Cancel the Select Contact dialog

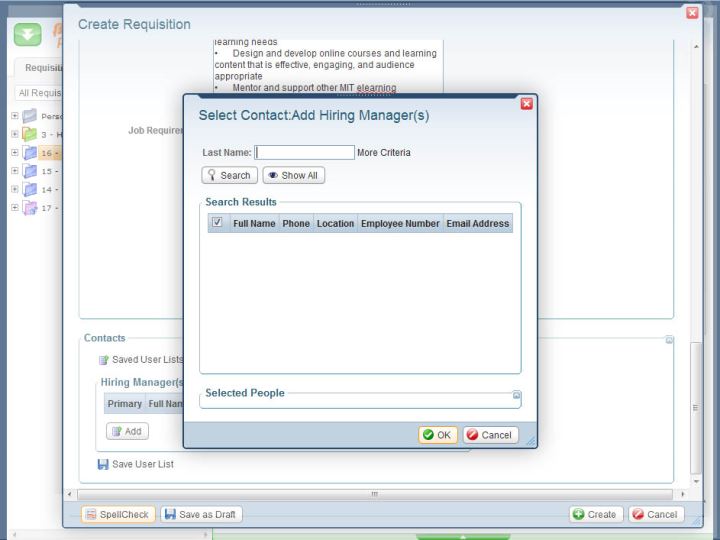(x=490, y=435)
